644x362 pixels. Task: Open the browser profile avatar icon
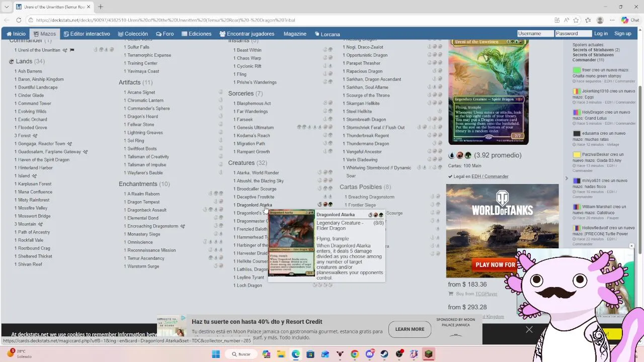(600, 20)
